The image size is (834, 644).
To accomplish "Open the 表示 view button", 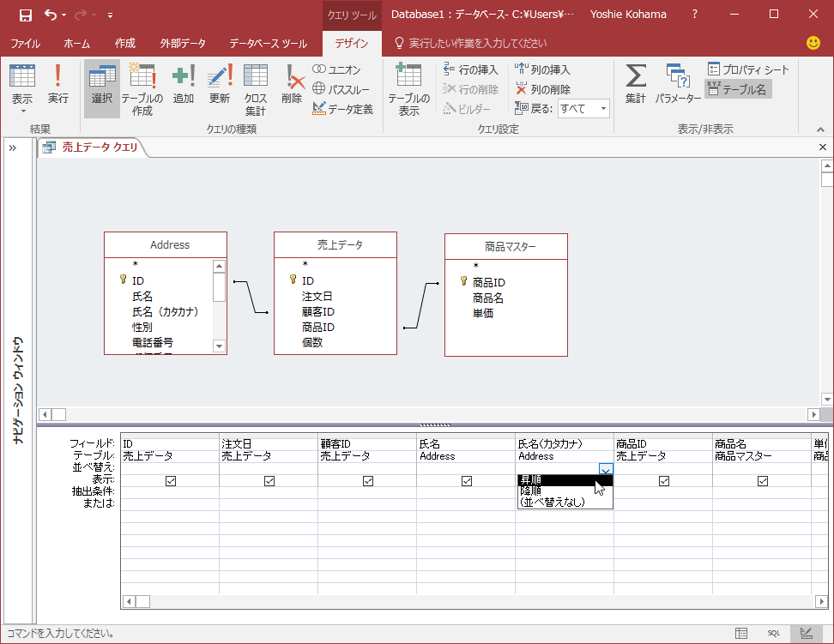I will coord(22,89).
